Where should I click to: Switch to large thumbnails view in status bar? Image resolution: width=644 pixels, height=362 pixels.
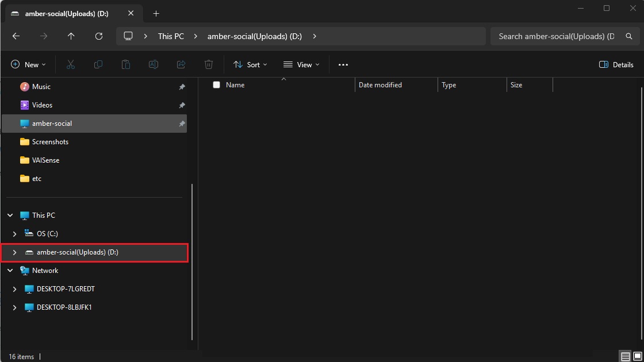pyautogui.click(x=638, y=356)
